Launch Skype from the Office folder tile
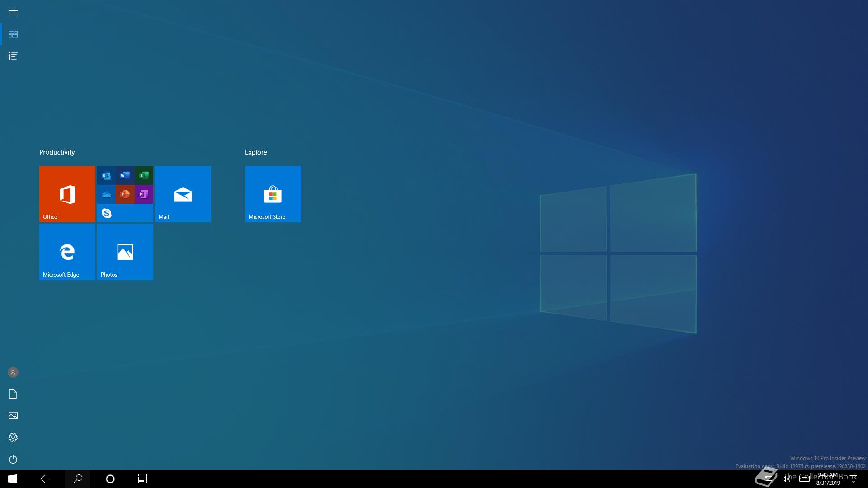Screen dimensions: 868x488 pos(107,213)
